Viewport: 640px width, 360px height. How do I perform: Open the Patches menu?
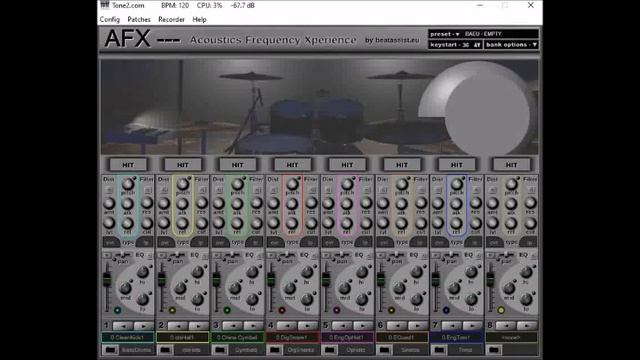139,20
